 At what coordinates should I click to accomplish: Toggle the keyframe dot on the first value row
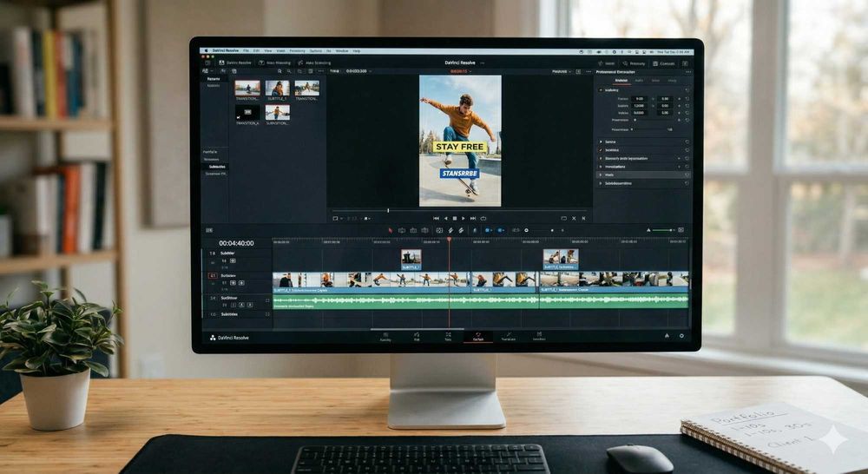680,99
